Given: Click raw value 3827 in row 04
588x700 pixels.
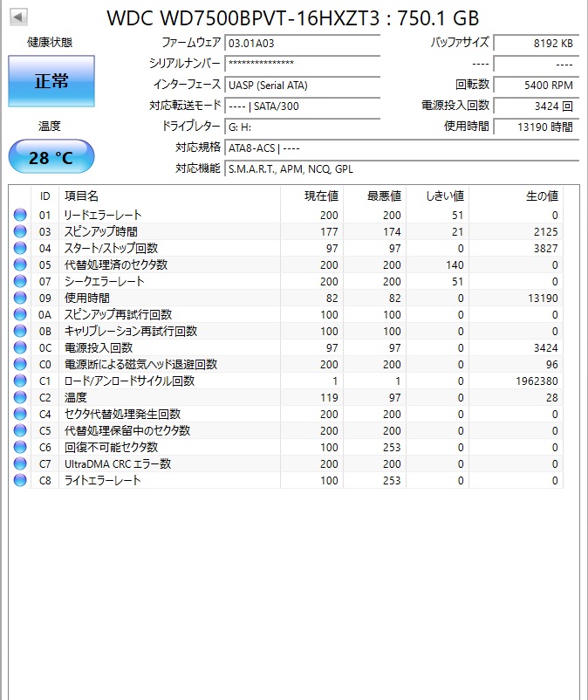Looking at the screenshot, I should (546, 248).
